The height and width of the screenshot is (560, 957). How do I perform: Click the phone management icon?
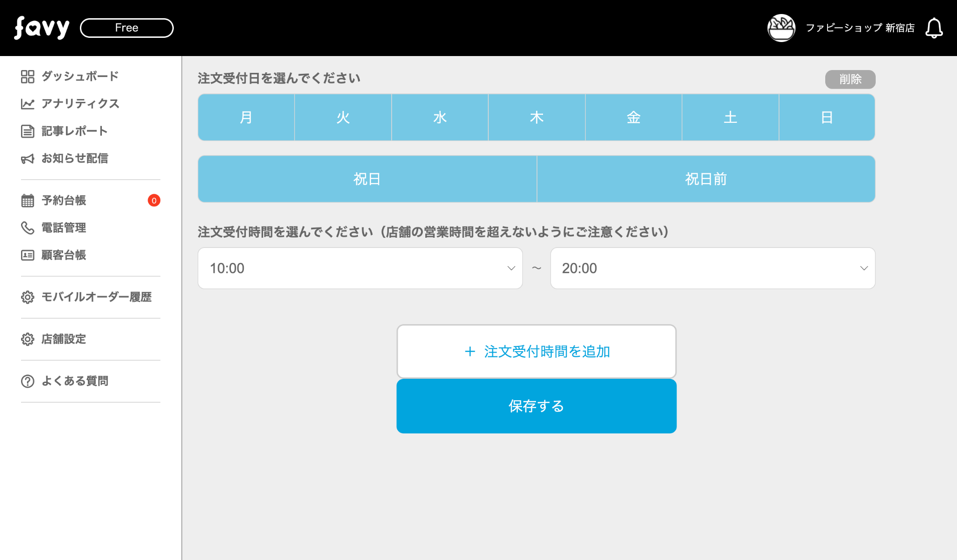pos(28,228)
